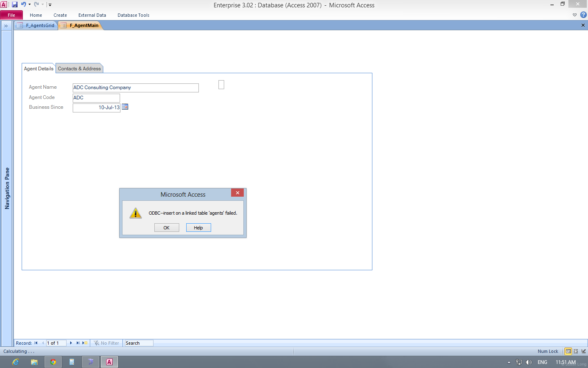Go to first record navigation button
Viewport: 588px width, 368px height.
click(36, 343)
